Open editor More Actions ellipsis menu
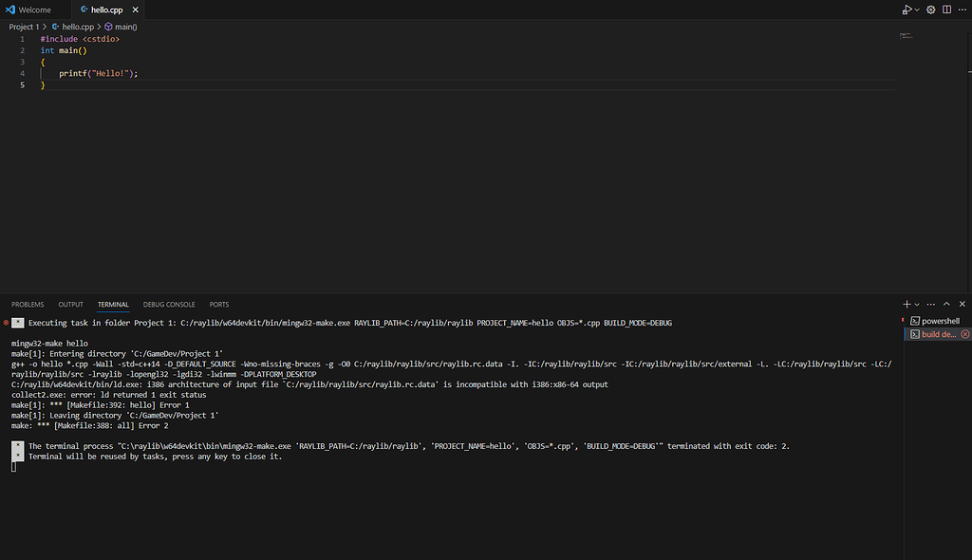972x560 pixels. 963,9
